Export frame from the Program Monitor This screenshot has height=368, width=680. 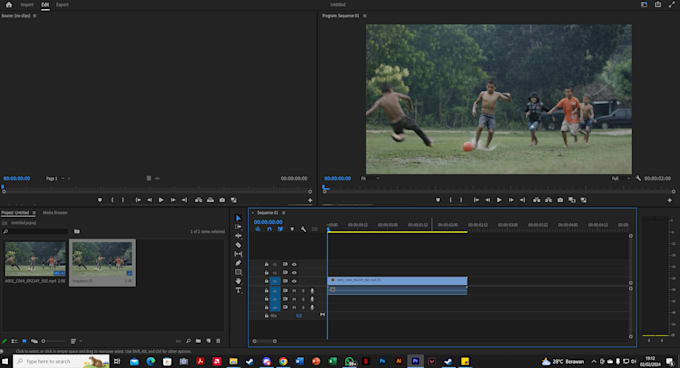(x=560, y=200)
